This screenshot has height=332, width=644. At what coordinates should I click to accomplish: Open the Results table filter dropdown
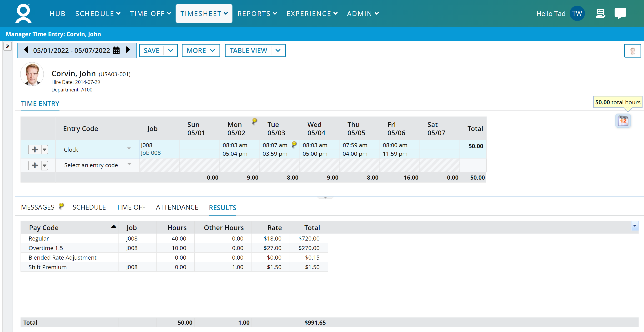tap(634, 226)
